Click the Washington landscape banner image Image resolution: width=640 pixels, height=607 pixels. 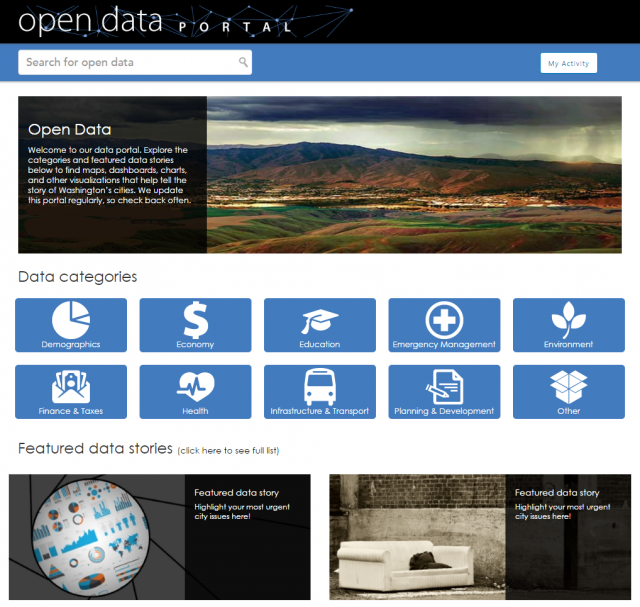tap(414, 175)
